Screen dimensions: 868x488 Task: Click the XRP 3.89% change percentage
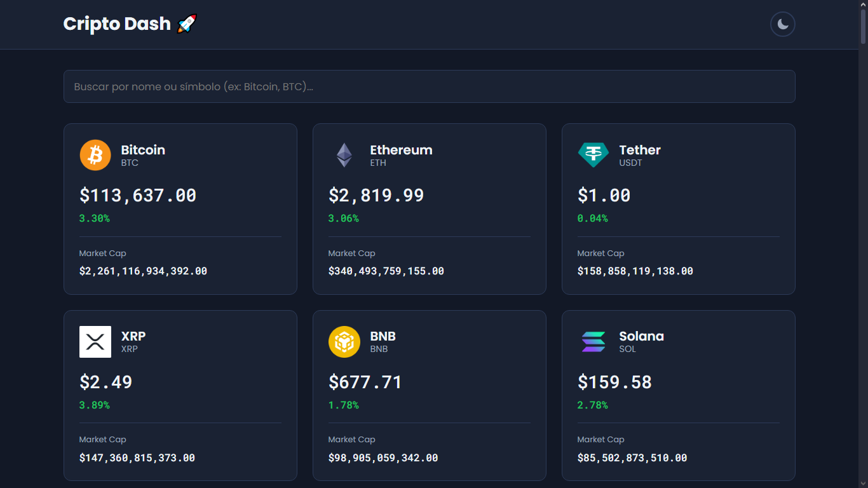click(94, 405)
